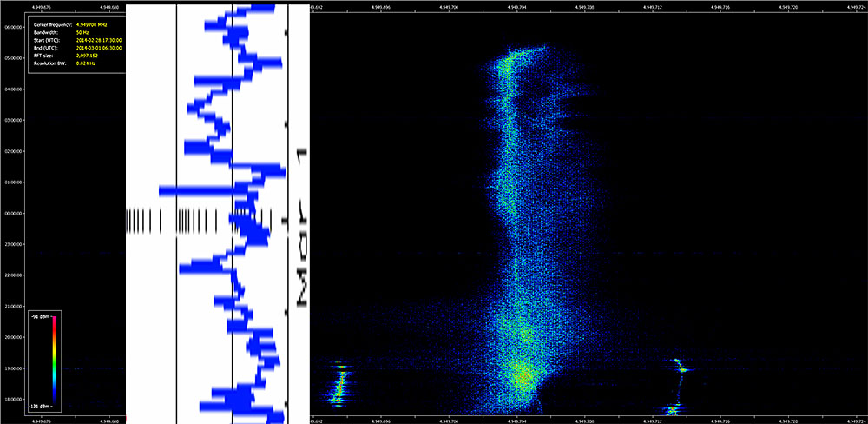Click the Resolution BW 0.024 Hz value
868x424 pixels.
(x=86, y=63)
